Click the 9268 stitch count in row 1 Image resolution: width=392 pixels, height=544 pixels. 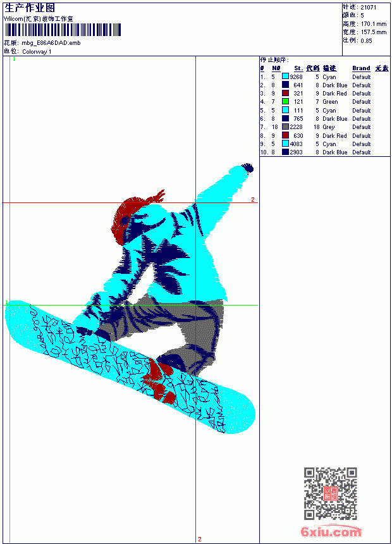coord(297,77)
